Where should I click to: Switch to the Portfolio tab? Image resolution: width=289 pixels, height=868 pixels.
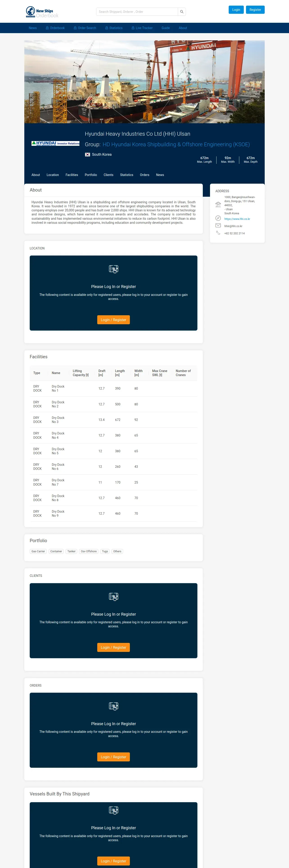click(x=91, y=175)
